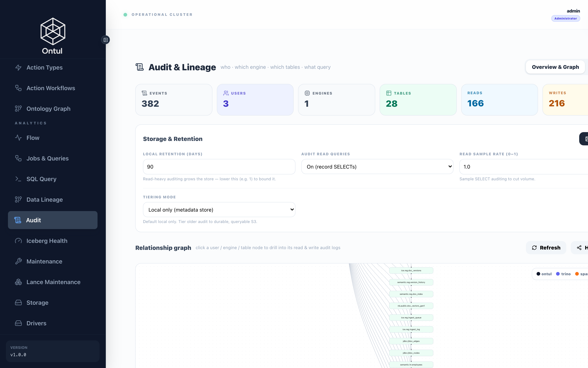Select the nb.public.doc_vectors_gen1 node
This screenshot has height=368, width=588.
411,306
